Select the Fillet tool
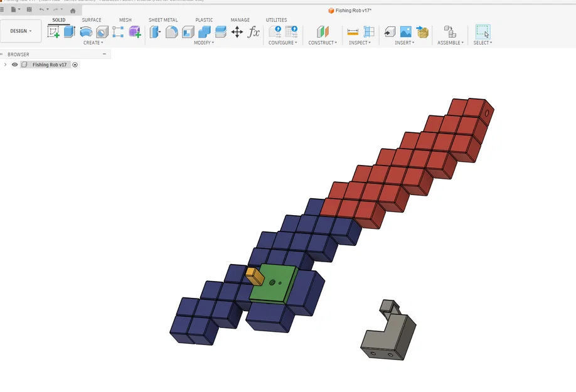This screenshot has height=392, width=576. (x=171, y=32)
